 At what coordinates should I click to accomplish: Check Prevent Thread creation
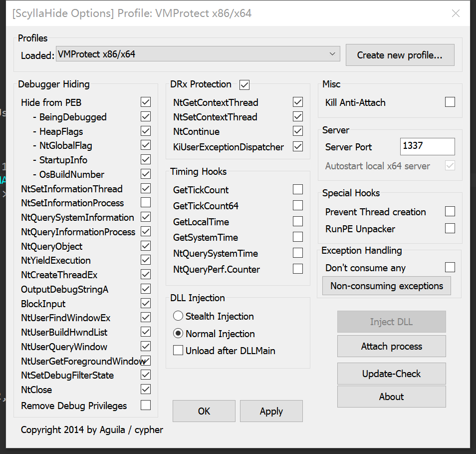450,211
